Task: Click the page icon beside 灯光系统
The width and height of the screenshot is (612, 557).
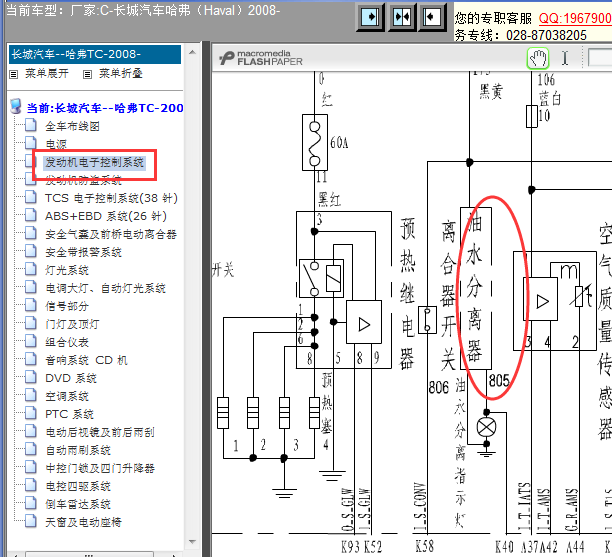Action: [30, 270]
